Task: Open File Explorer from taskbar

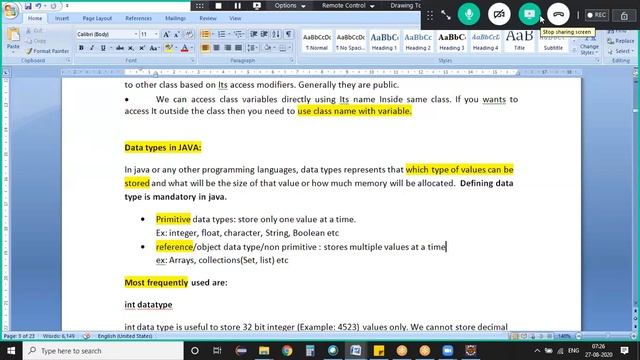Action: pos(264,351)
